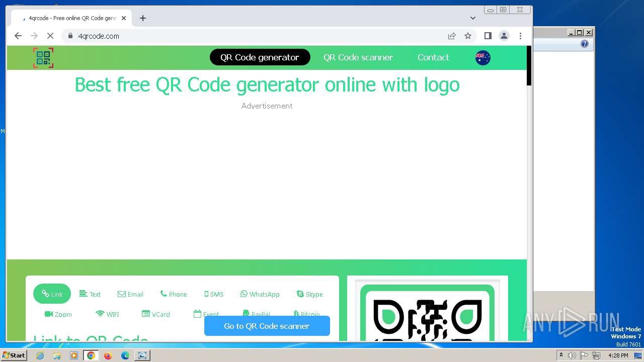This screenshot has width=644, height=362.
Task: Open the Contact page
Action: [433, 57]
